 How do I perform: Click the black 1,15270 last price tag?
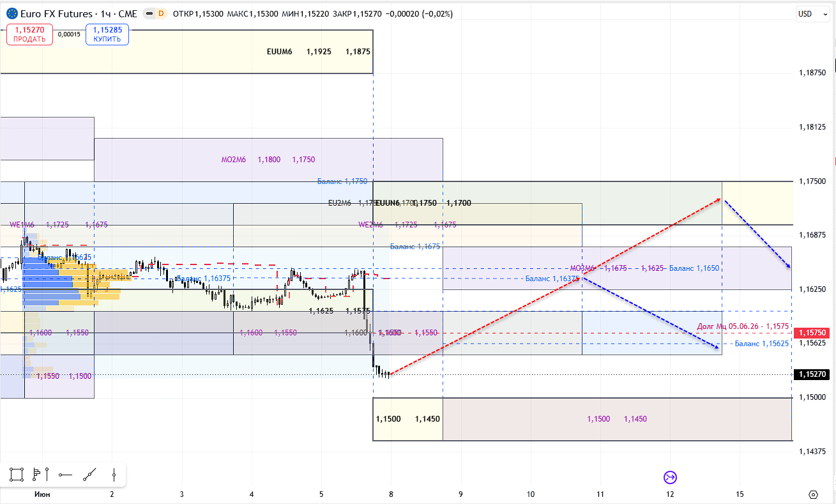pos(810,374)
